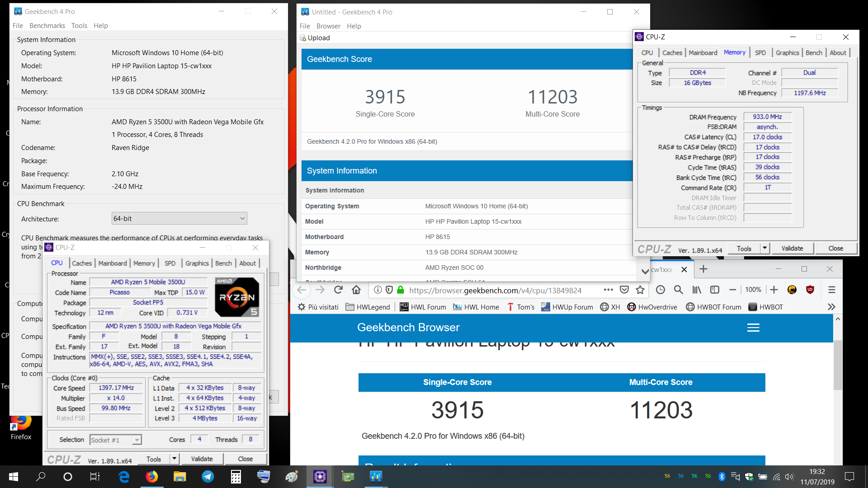Open Telegram from taskbar
868x488 pixels.
pyautogui.click(x=208, y=477)
